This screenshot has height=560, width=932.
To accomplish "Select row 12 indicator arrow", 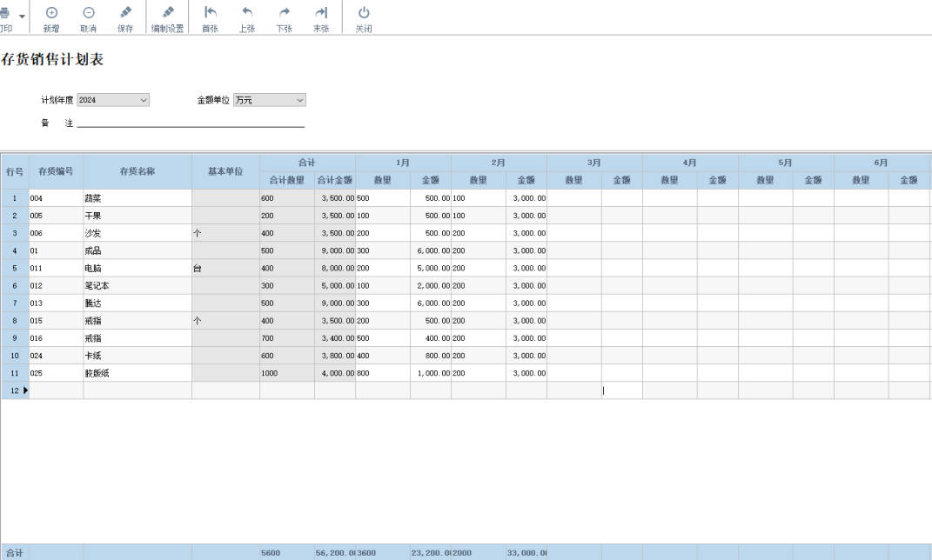I will (25, 390).
